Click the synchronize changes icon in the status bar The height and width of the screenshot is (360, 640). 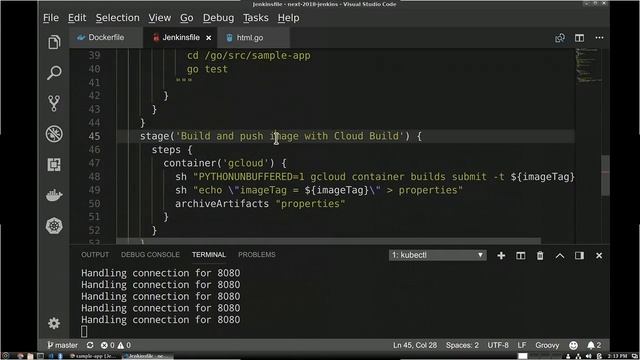[x=90, y=345]
